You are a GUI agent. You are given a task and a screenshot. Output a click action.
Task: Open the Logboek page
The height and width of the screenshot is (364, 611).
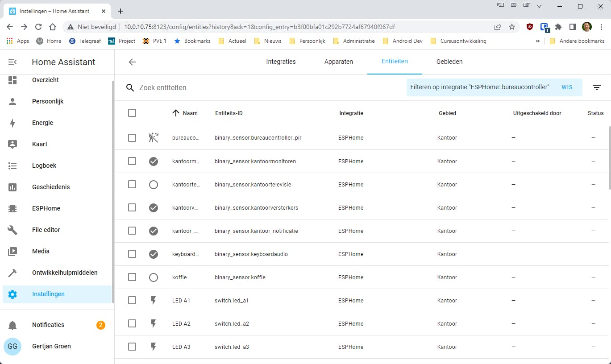pyautogui.click(x=44, y=165)
